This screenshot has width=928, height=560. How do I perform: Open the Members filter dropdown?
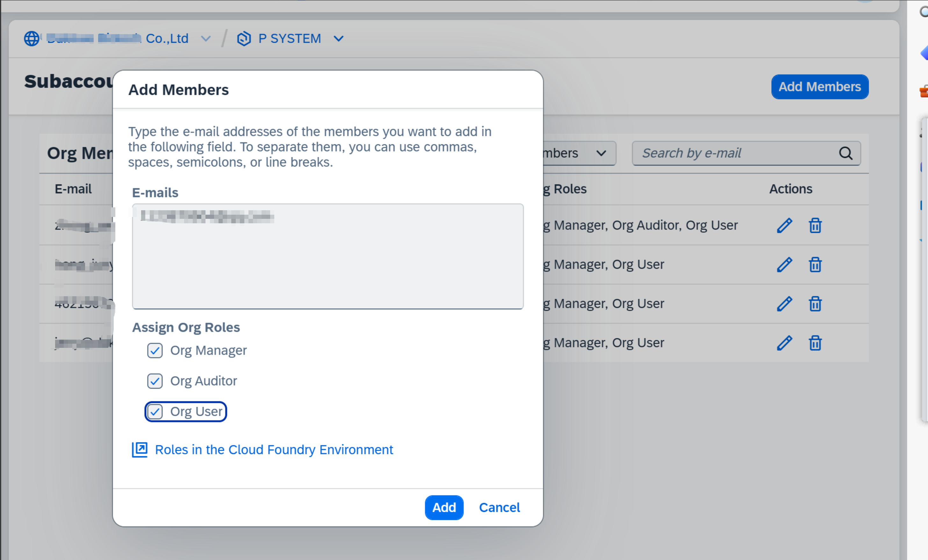click(600, 153)
